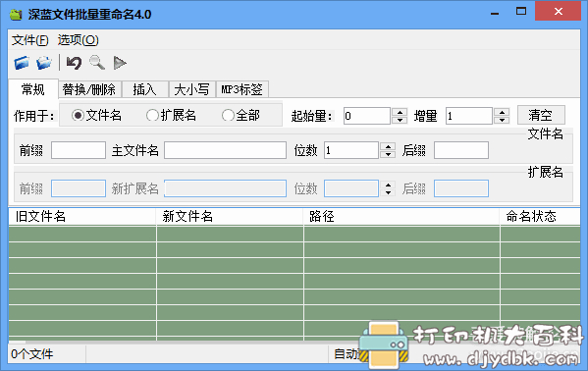The width and height of the screenshot is (588, 371).
Task: Maximize the 深蓝文件批量重命名 window
Action: (521, 11)
